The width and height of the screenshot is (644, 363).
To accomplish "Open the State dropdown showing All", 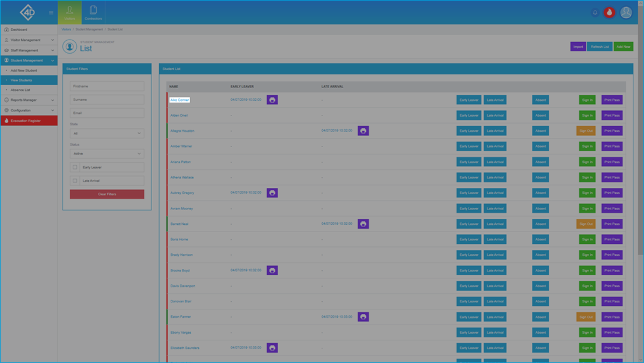I will pos(107,133).
